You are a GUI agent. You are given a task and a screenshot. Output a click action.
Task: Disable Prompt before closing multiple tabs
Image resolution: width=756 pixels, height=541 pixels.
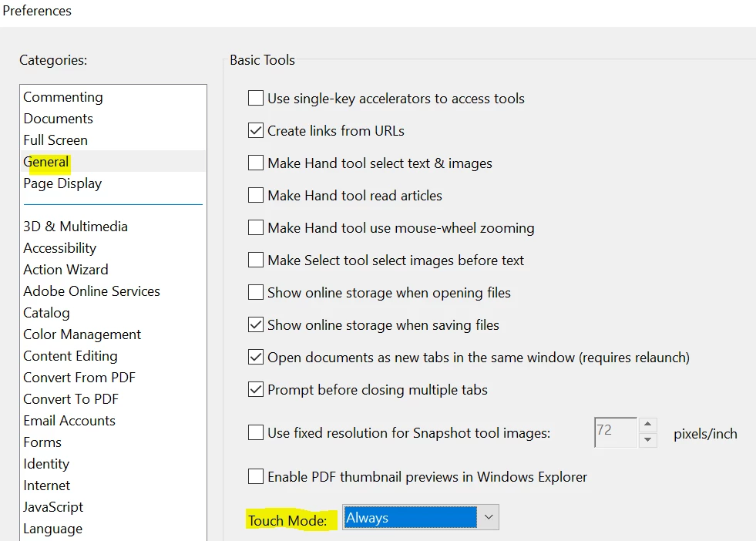[x=256, y=390]
